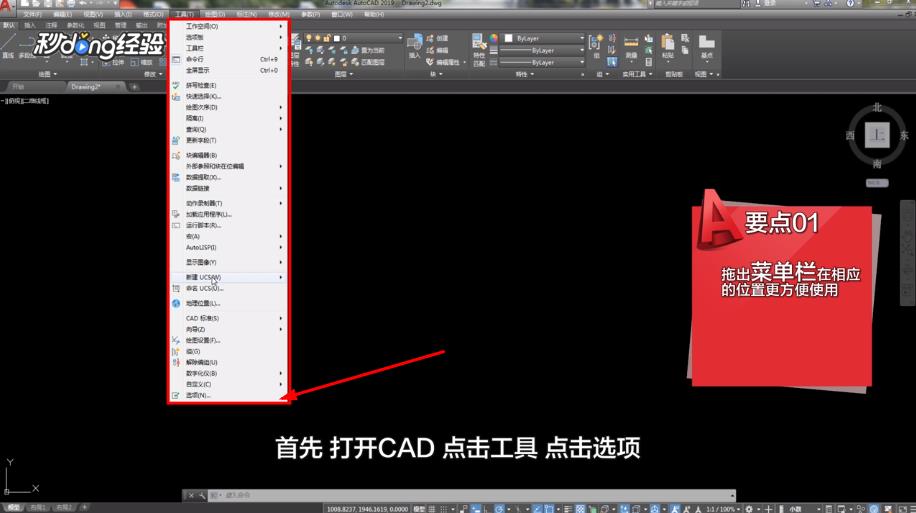Image resolution: width=916 pixels, height=513 pixels.
Task: Expand the 自定义(C) submenu arrow
Action: coord(281,384)
